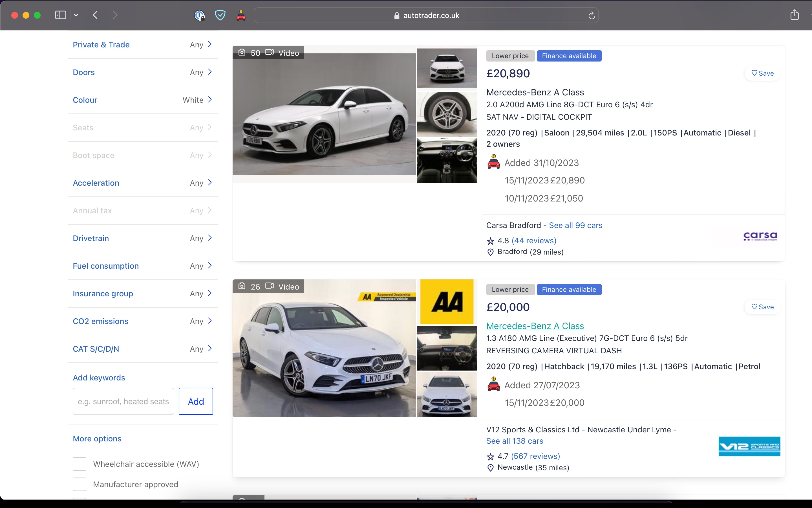Save the £20,000 A180 listing
The height and width of the screenshot is (508, 812).
pos(762,307)
